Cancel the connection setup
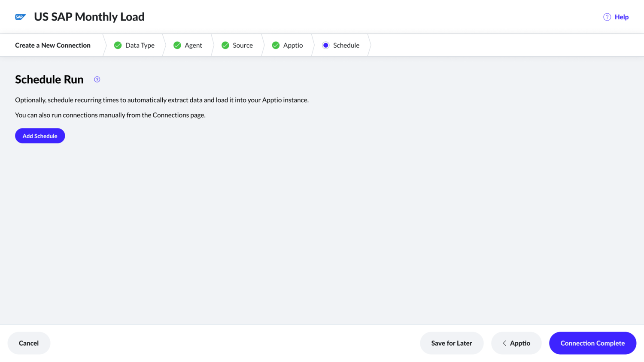The image size is (644, 362). (29, 343)
